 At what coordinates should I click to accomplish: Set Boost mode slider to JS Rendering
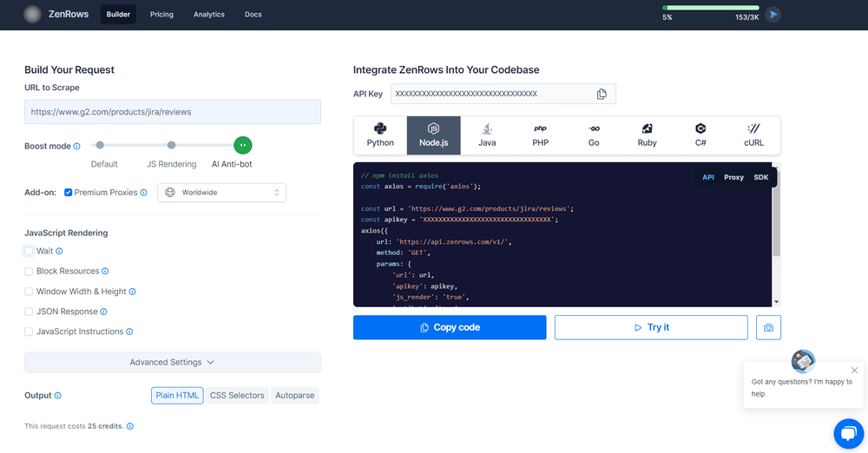(172, 145)
